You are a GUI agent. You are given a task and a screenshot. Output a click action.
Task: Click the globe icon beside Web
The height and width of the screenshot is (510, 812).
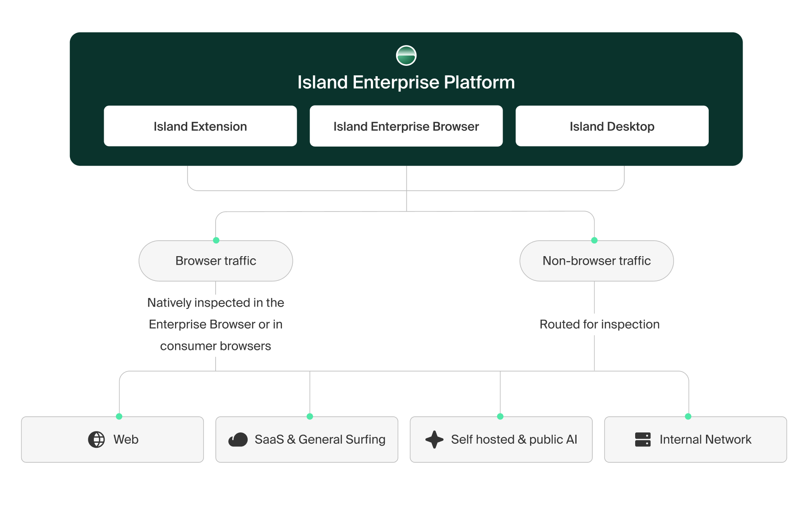[x=97, y=439]
